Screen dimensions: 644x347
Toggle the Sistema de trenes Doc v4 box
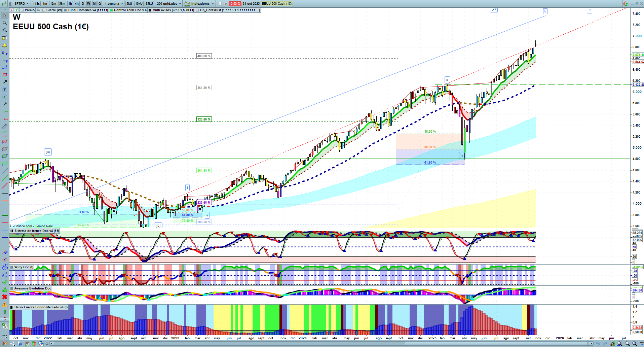(x=12, y=231)
